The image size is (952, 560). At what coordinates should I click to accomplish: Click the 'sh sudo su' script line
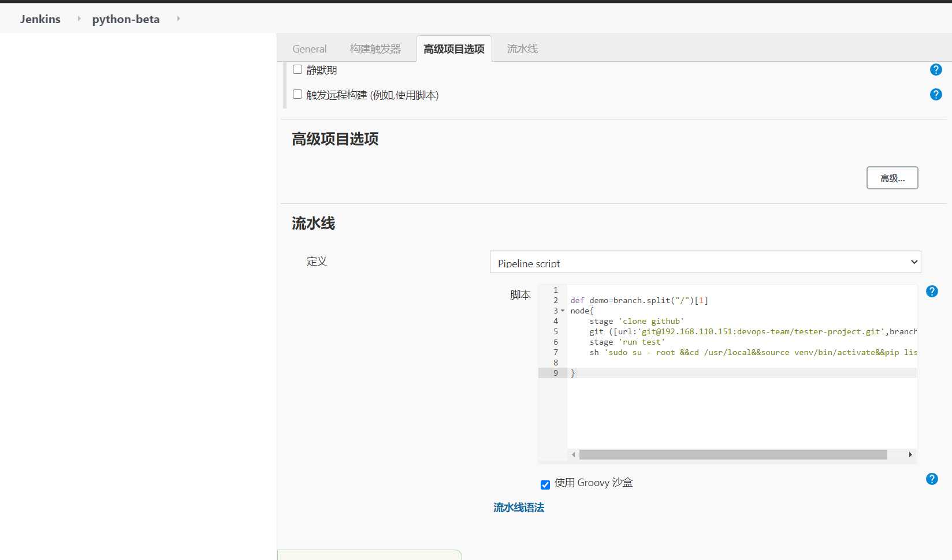[x=753, y=352]
